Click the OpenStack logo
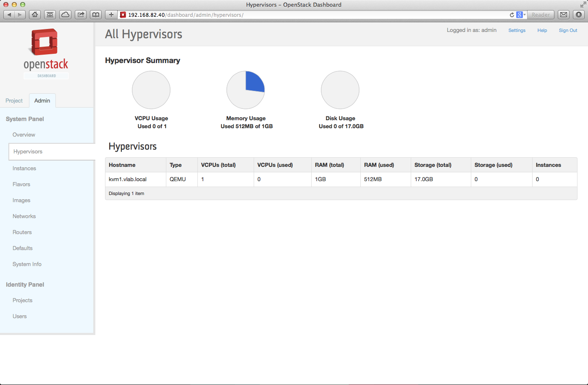Image resolution: width=588 pixels, height=385 pixels. coord(46,53)
